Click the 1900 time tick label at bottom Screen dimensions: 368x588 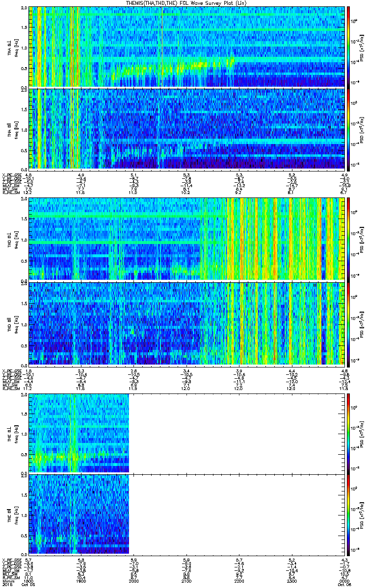[x=81, y=580]
